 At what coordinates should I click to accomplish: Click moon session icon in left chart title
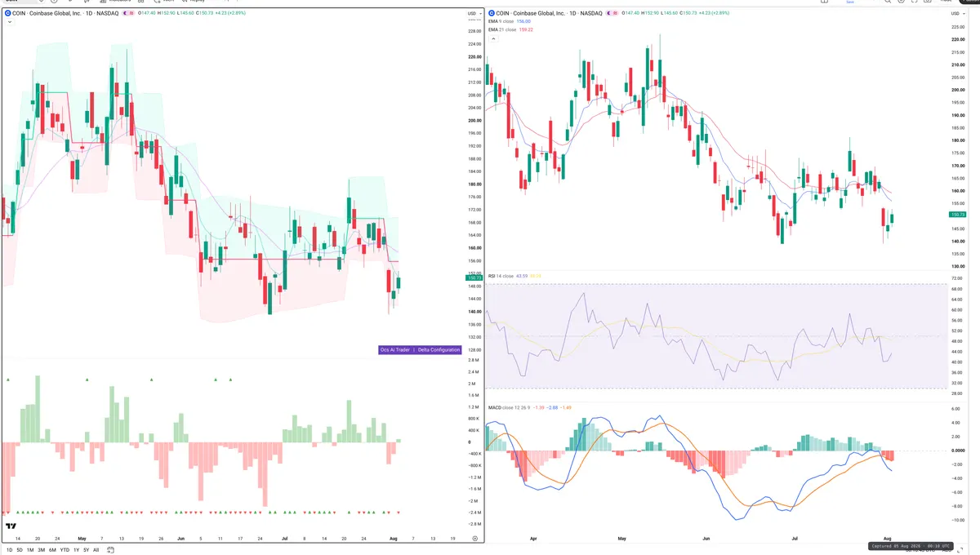(125, 13)
